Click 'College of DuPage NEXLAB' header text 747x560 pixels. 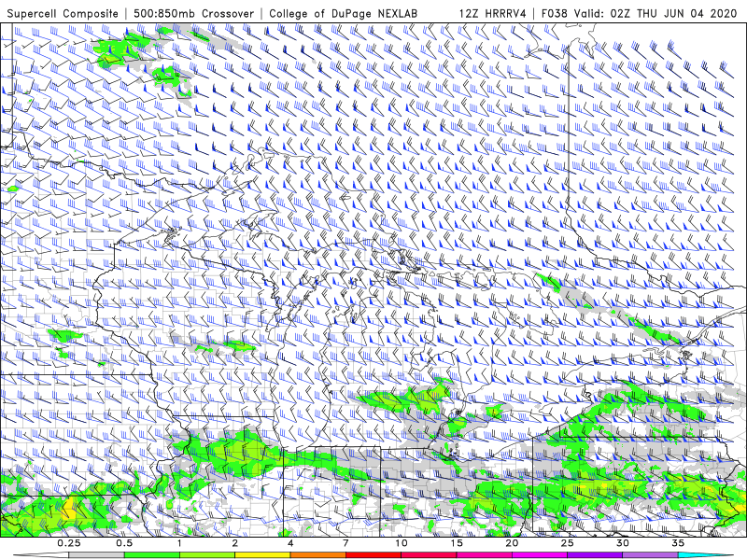343,13
